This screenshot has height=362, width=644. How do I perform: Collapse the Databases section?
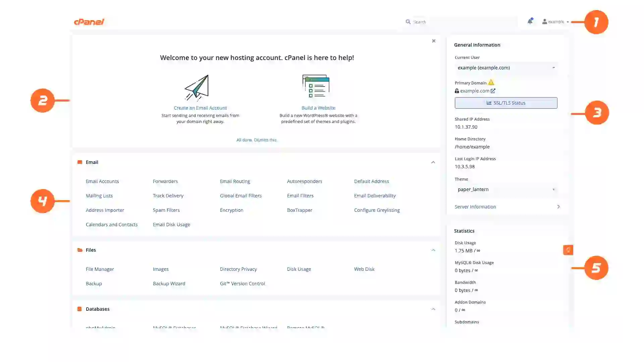(x=433, y=309)
